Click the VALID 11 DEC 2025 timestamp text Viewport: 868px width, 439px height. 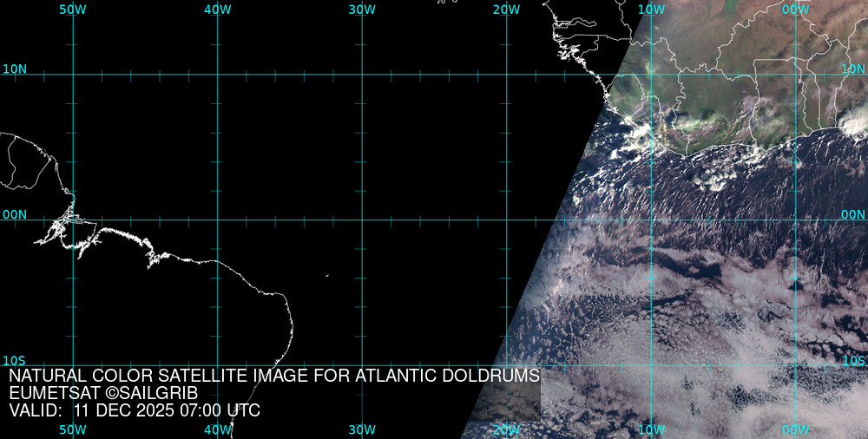135,410
